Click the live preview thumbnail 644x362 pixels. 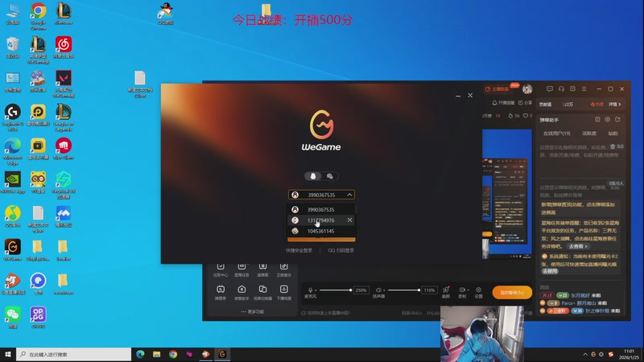pyautogui.click(x=507, y=194)
